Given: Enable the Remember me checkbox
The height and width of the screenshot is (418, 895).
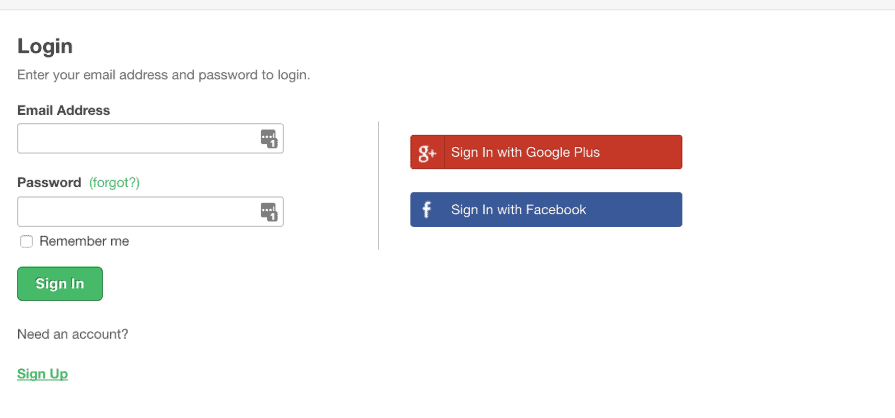Looking at the screenshot, I should (x=27, y=241).
